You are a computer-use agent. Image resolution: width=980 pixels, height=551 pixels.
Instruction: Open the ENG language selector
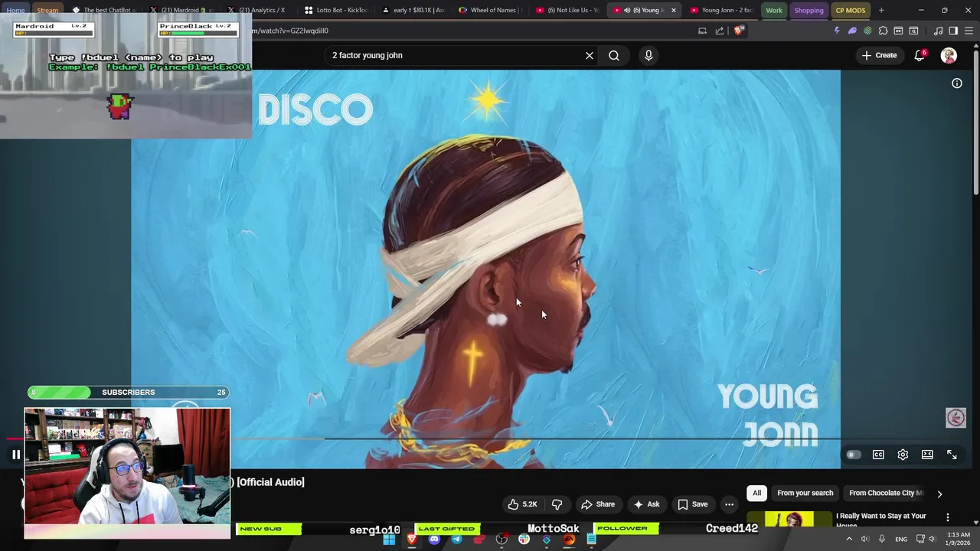(901, 539)
